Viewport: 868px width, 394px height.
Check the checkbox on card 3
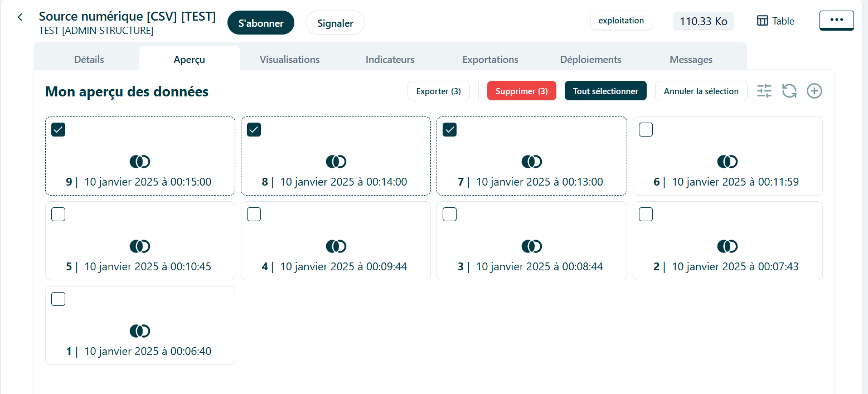(449, 214)
